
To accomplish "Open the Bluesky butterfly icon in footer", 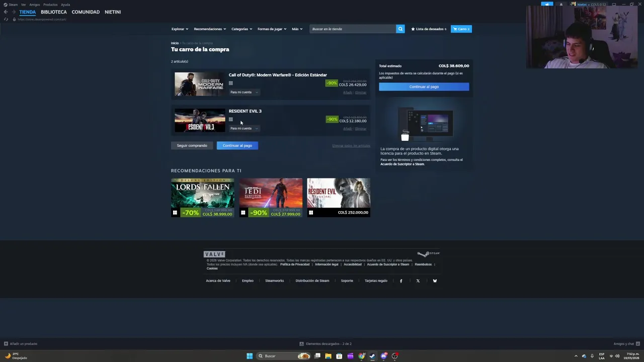I will point(435,281).
